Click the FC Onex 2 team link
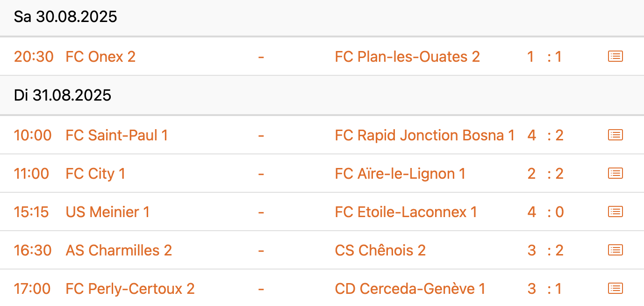Screen dimensions: 644x306 tap(100, 57)
